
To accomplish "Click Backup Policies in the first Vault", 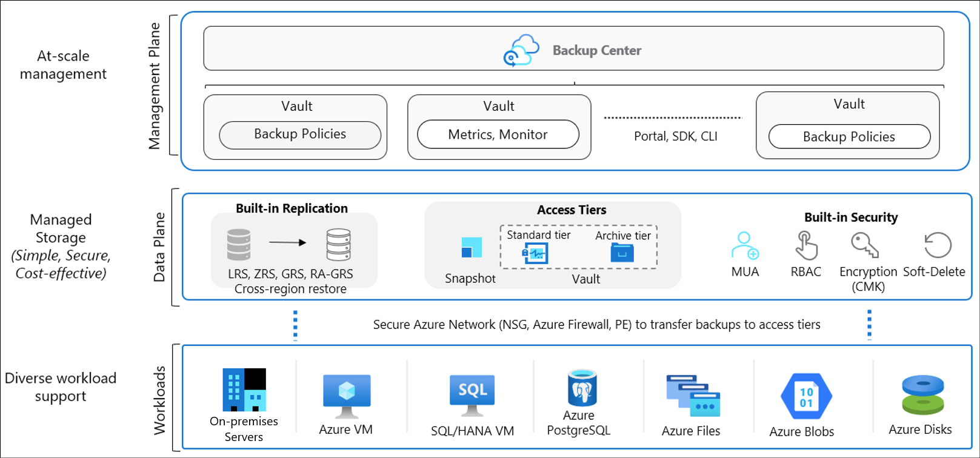I will tap(300, 134).
